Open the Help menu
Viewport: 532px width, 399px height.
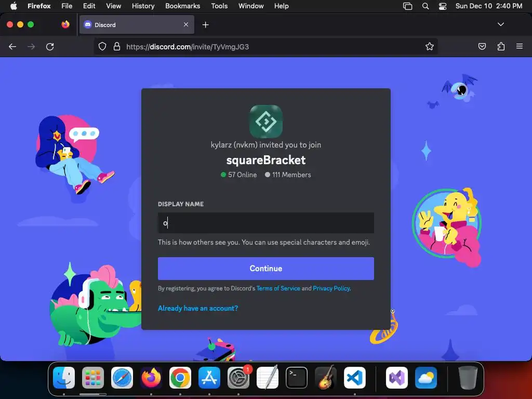click(x=281, y=6)
